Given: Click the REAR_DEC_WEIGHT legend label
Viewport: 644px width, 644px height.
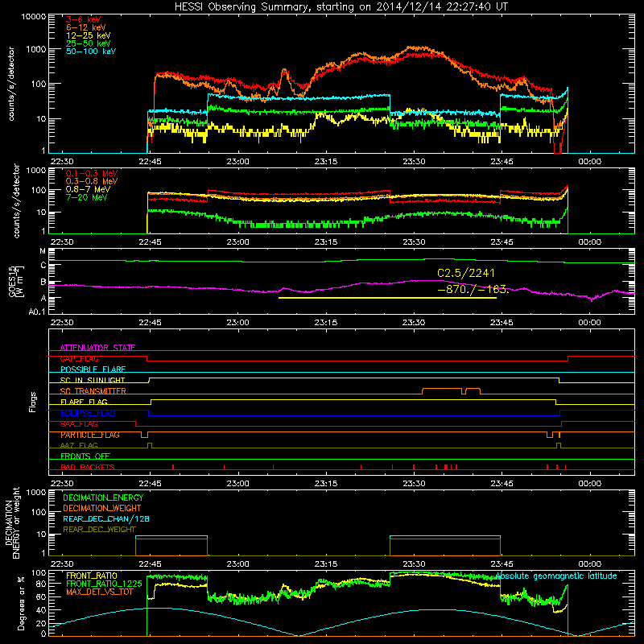Looking at the screenshot, I should click(x=99, y=530).
